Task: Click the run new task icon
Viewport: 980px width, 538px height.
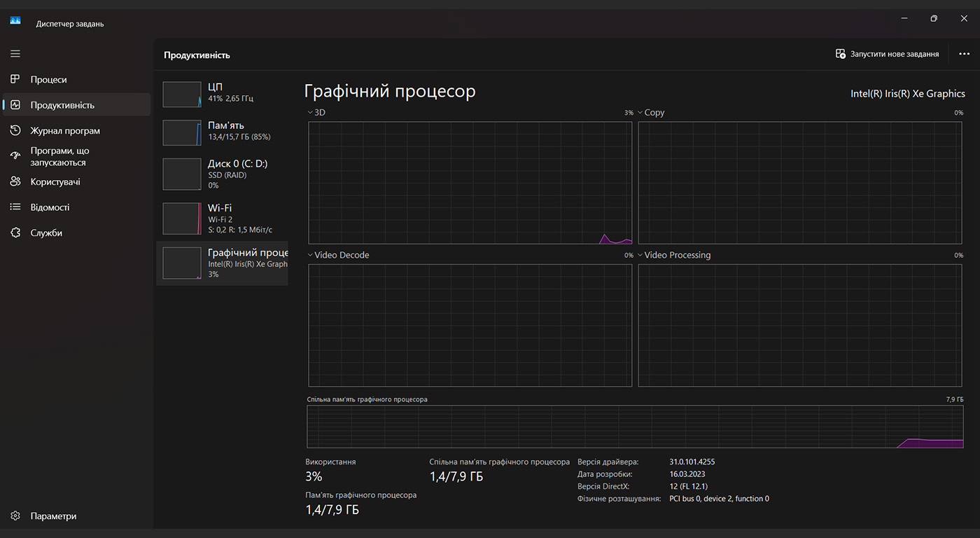Action: click(841, 54)
